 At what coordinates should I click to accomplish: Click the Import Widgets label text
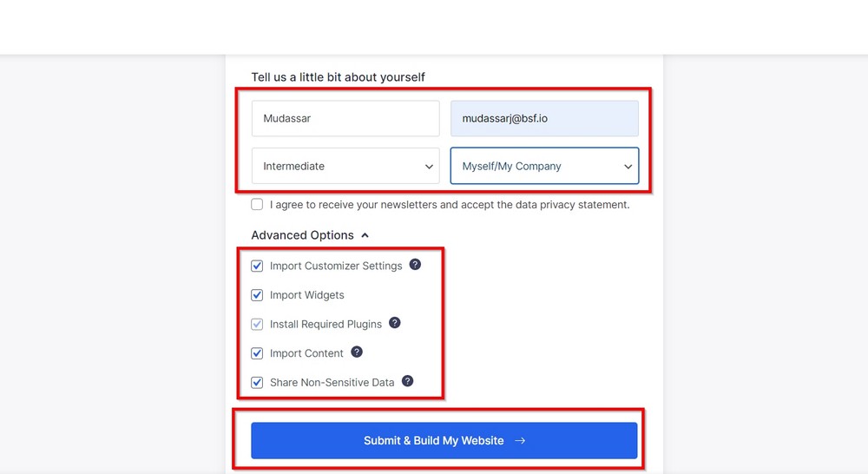[x=306, y=295]
